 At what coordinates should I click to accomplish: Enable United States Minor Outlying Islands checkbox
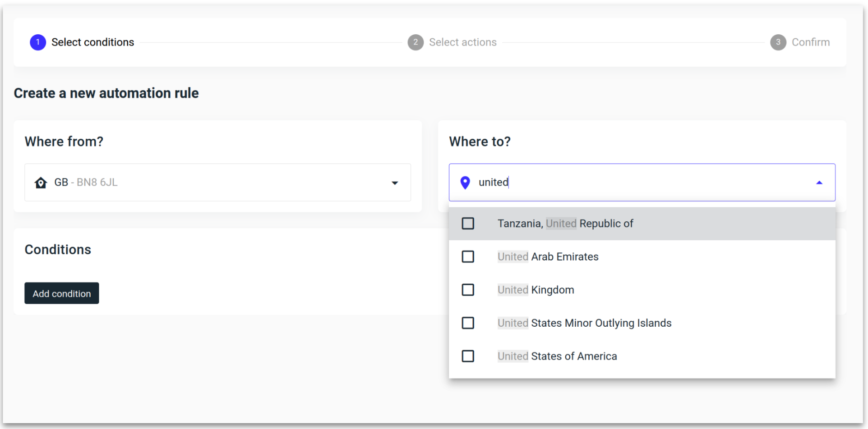(468, 323)
